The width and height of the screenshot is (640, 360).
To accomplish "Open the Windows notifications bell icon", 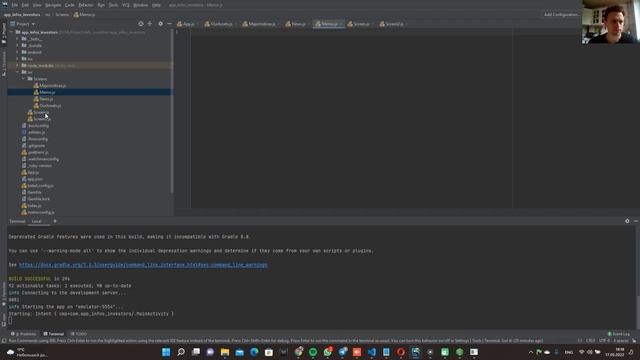I will (x=631, y=352).
